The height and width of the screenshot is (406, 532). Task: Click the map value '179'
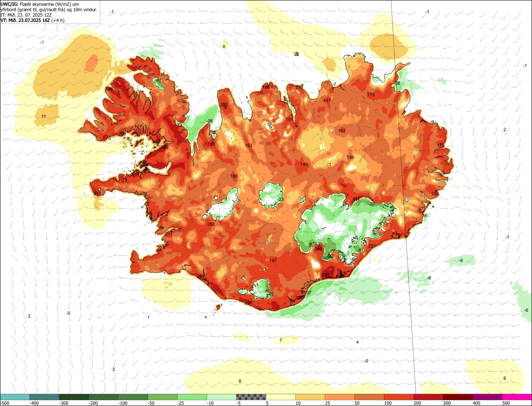371,95
